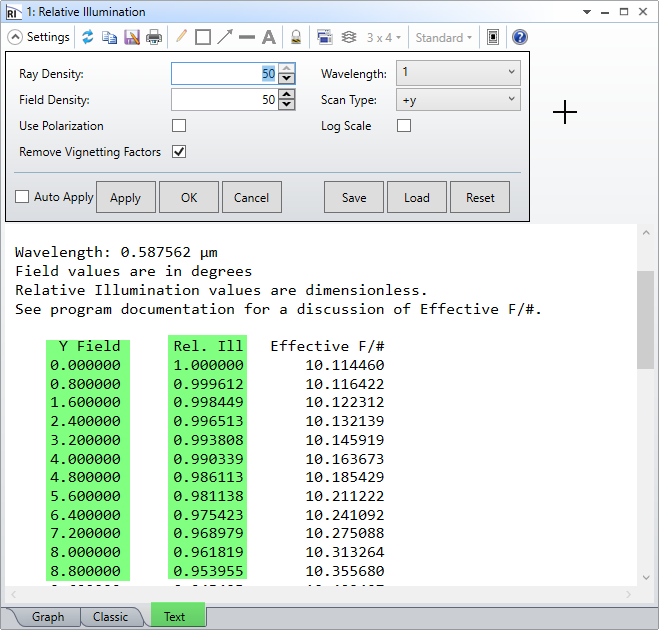Toggle the Auto Apply checkbox
Screen dimensions: 659x630
click(x=22, y=197)
